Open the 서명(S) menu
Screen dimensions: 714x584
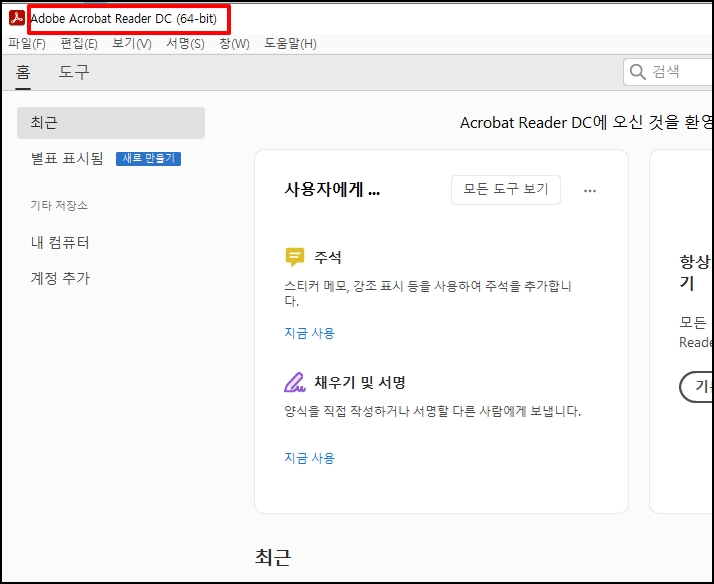pyautogui.click(x=185, y=44)
